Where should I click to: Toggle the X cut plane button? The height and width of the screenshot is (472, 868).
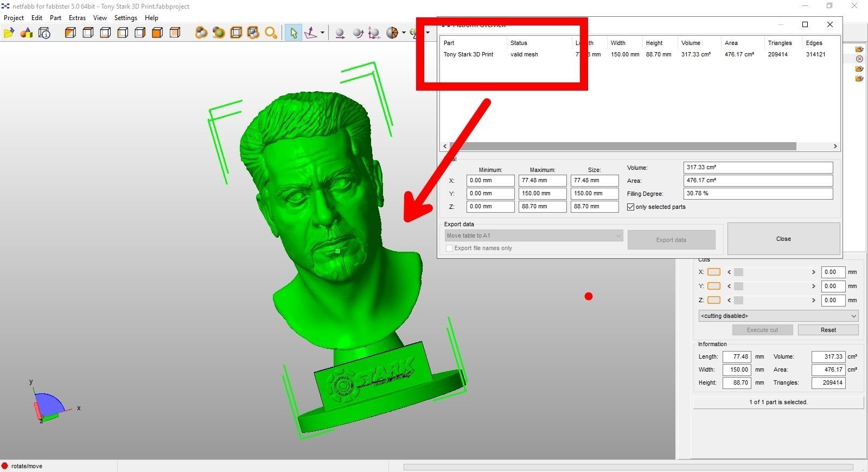[x=714, y=272]
